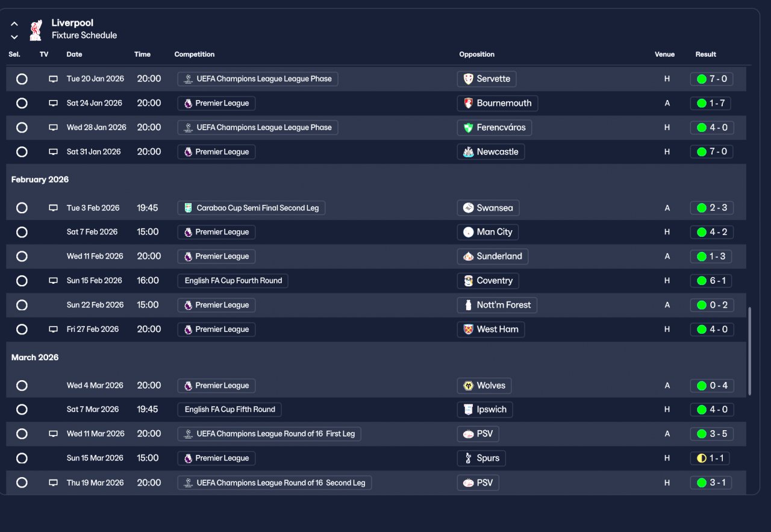
Task: View the 2 - 3 result against Swansea
Action: [712, 208]
